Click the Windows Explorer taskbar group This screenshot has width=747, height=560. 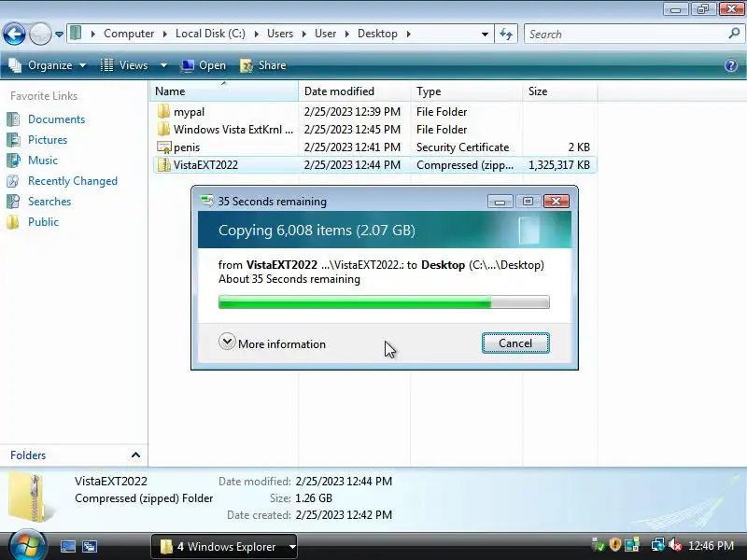click(x=224, y=547)
